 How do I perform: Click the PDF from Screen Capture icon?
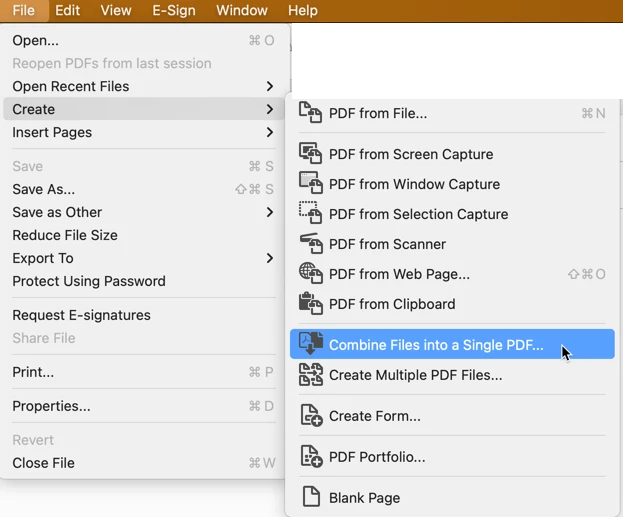coord(310,153)
